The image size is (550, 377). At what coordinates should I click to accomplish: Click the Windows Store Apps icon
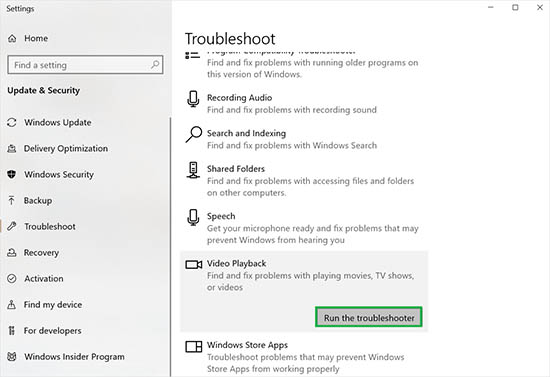194,346
